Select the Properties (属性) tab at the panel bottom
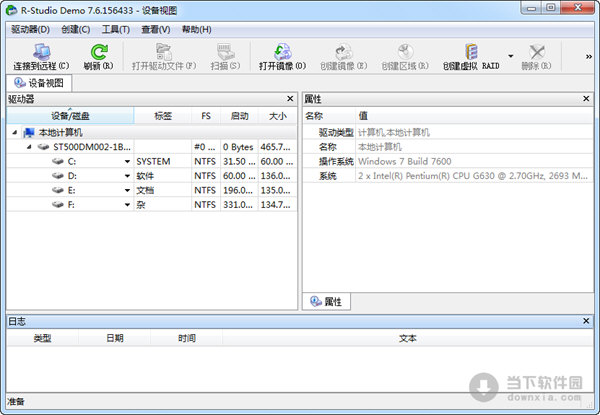This screenshot has width=600, height=415. (x=326, y=301)
